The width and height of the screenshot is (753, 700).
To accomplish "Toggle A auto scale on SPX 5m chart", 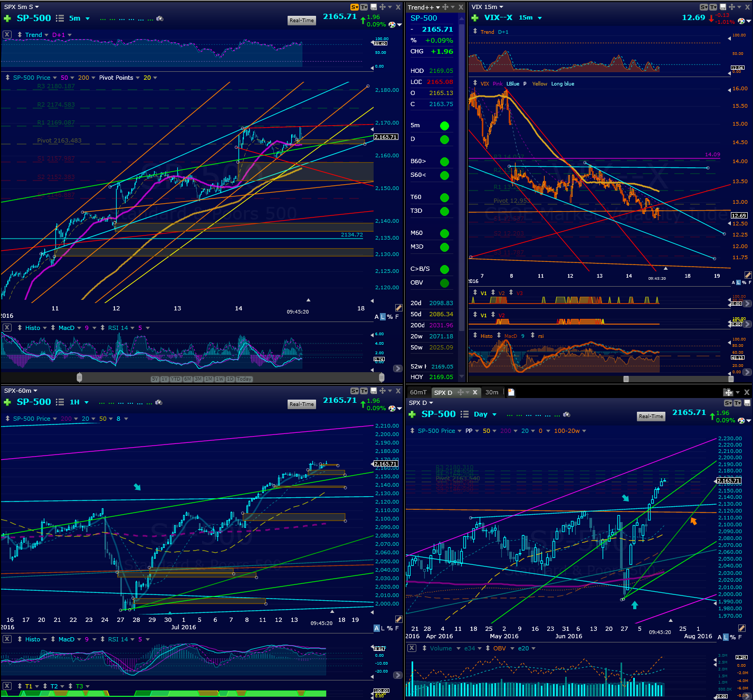I will [x=377, y=317].
